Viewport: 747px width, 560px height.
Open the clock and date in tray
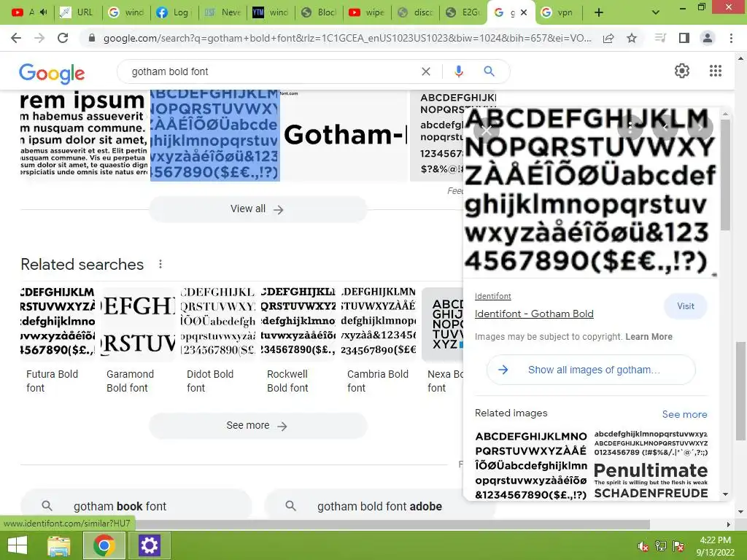pos(715,545)
